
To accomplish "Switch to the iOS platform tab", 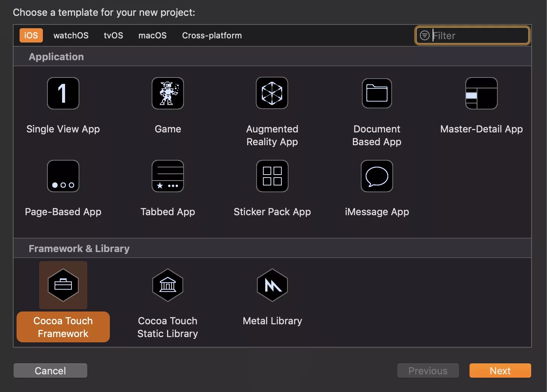I will (x=31, y=35).
